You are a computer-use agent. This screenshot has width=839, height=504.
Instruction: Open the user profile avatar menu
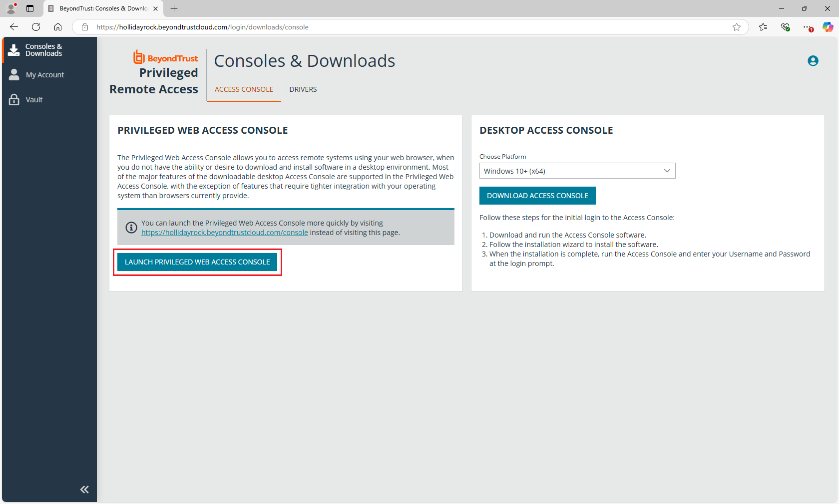pyautogui.click(x=813, y=61)
